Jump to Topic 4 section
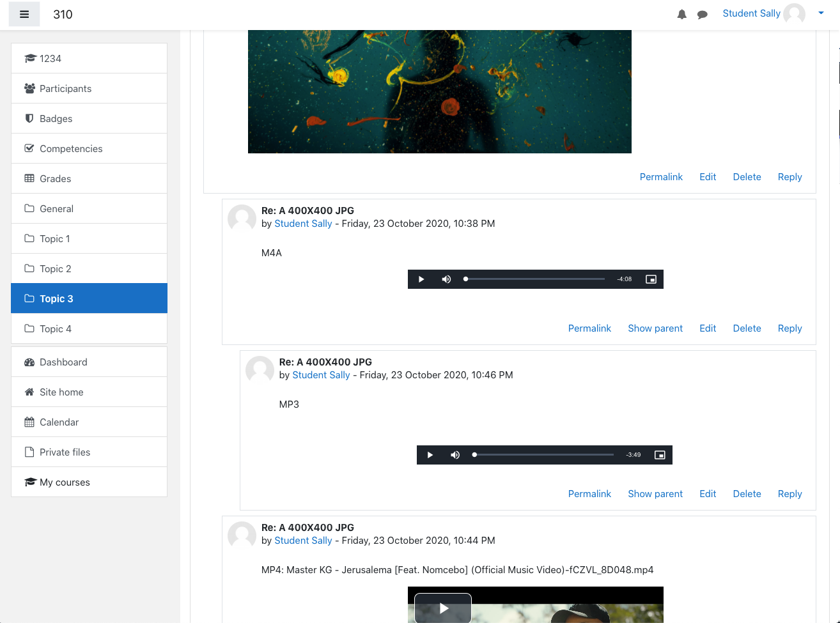Viewport: 840px width, 623px height. tap(89, 328)
